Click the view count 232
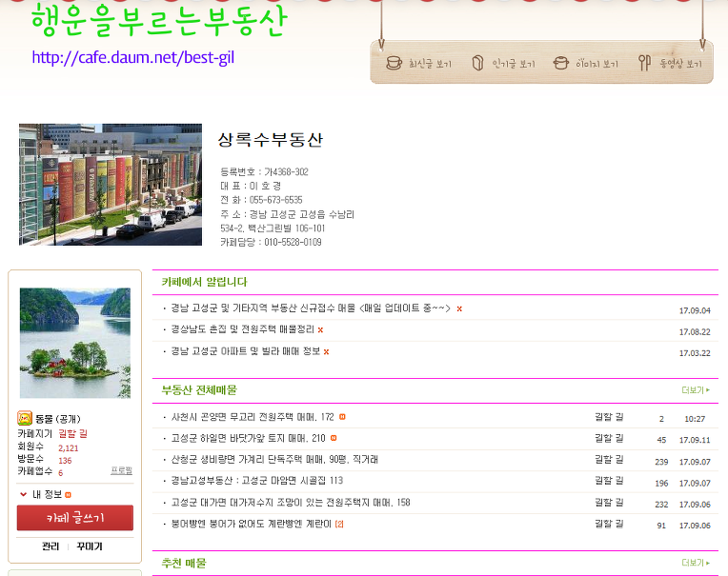 (661, 505)
